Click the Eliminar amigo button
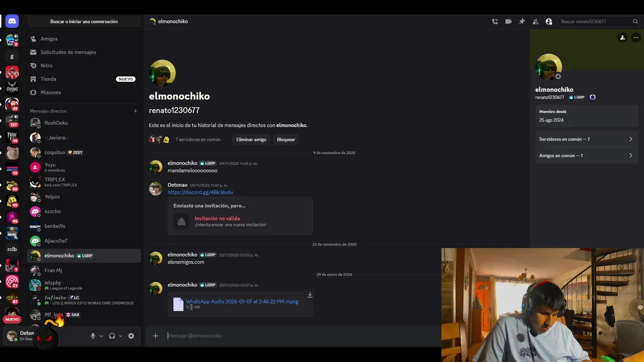This screenshot has width=644, height=362. point(251,139)
